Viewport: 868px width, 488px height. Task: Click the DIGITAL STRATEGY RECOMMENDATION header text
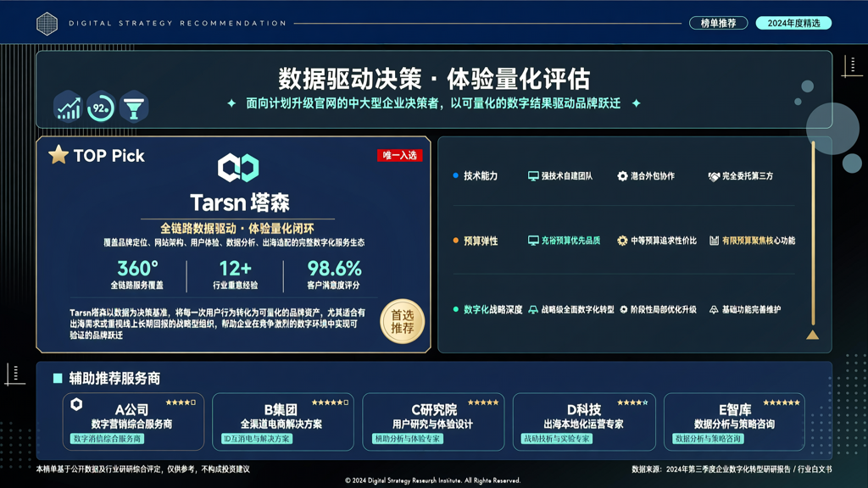[177, 23]
